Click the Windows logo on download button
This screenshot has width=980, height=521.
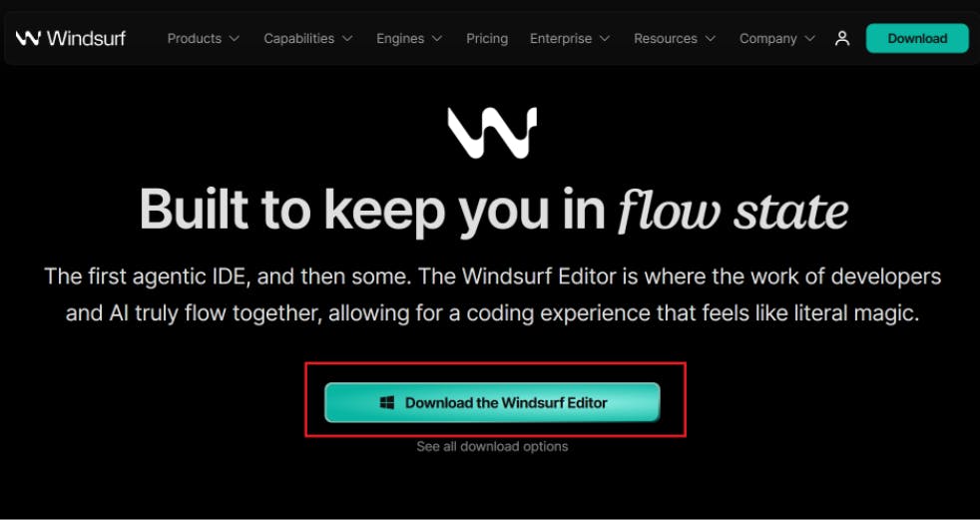tap(387, 402)
